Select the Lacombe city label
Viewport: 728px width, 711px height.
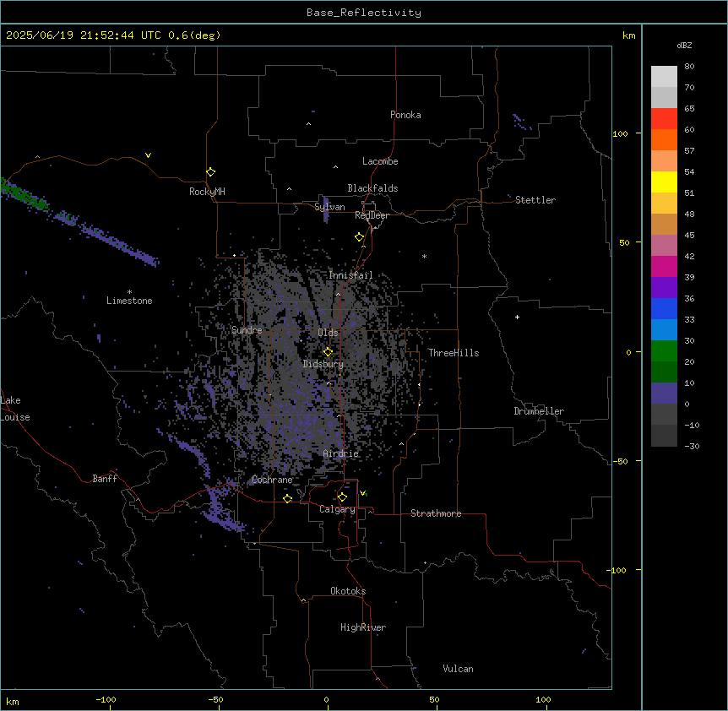(x=380, y=161)
